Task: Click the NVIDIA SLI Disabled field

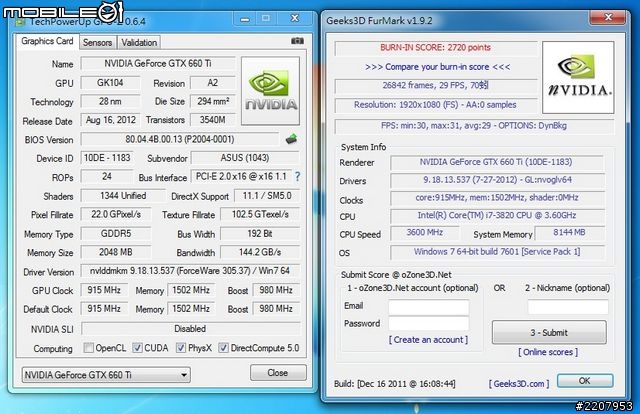Action: pos(190,329)
